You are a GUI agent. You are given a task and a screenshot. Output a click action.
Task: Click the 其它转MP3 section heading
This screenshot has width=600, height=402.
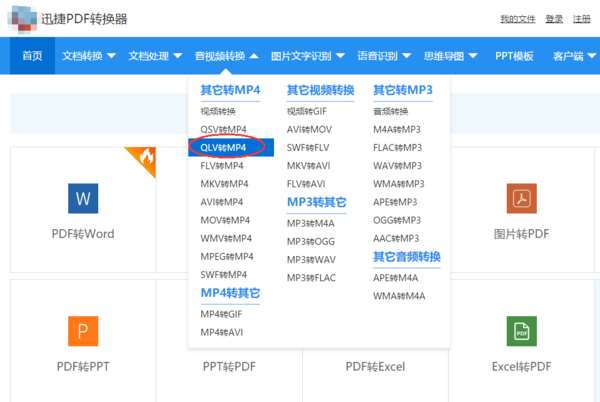(x=403, y=90)
